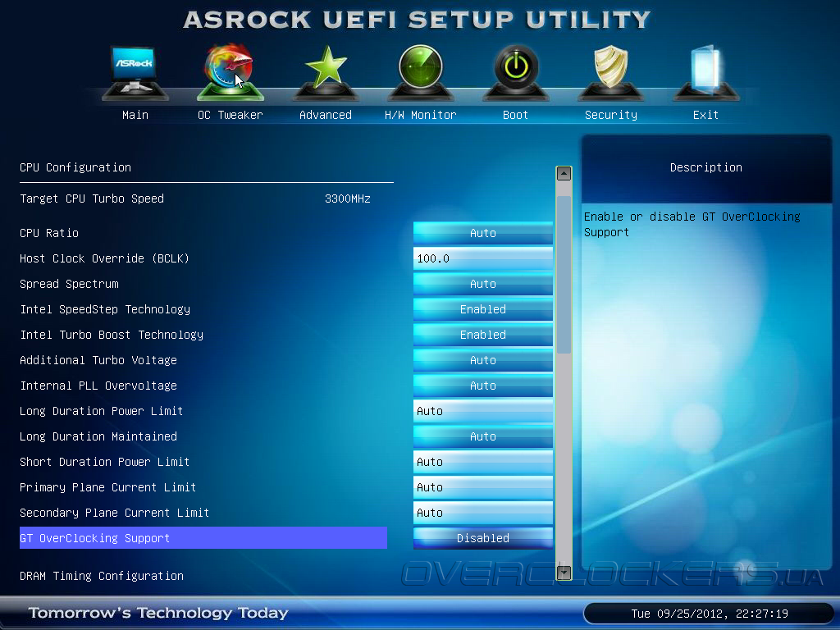Viewport: 840px width, 630px height.
Task: Switch to the Main tab label
Action: 135,115
